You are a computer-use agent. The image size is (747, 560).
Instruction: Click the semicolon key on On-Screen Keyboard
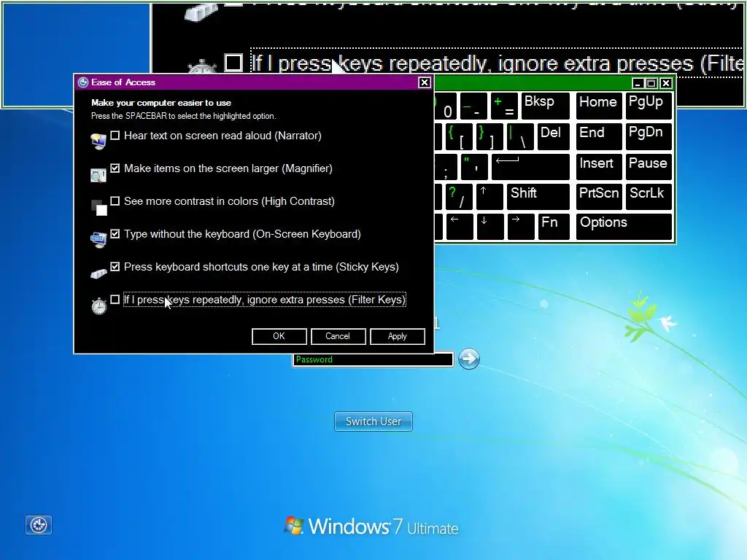[x=446, y=167]
